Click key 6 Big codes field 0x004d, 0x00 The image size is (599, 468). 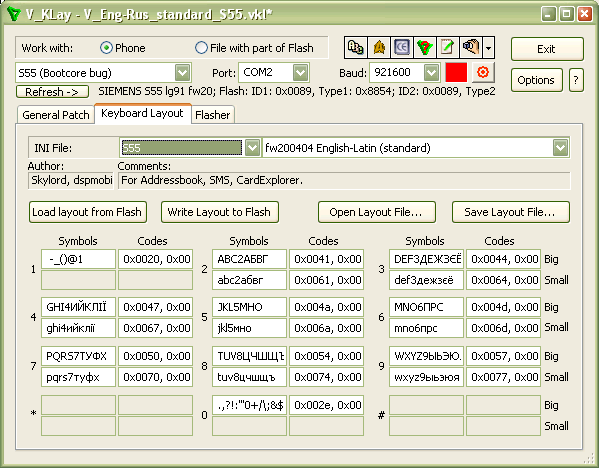[x=503, y=307]
